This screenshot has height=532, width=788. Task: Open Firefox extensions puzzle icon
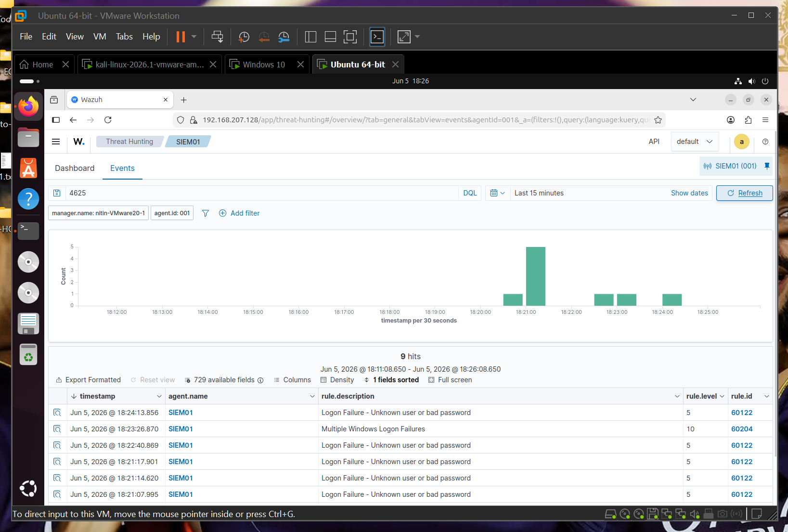click(x=748, y=120)
